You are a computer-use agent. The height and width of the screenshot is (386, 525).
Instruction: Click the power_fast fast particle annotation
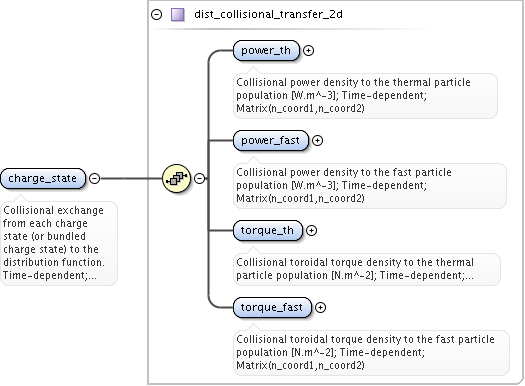click(x=370, y=186)
